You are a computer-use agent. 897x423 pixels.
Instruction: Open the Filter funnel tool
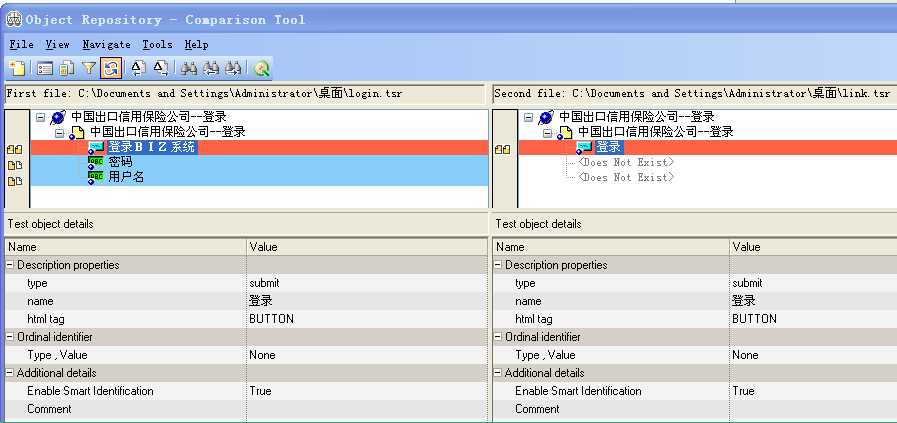point(89,69)
